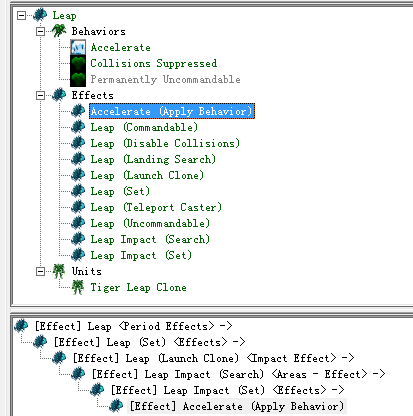Select Leap Impact (Set) Effects path entry

[x=227, y=390]
